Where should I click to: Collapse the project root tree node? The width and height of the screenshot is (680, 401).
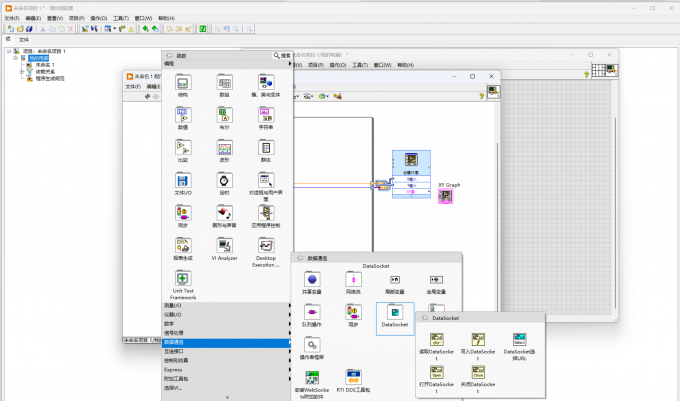pos(9,51)
